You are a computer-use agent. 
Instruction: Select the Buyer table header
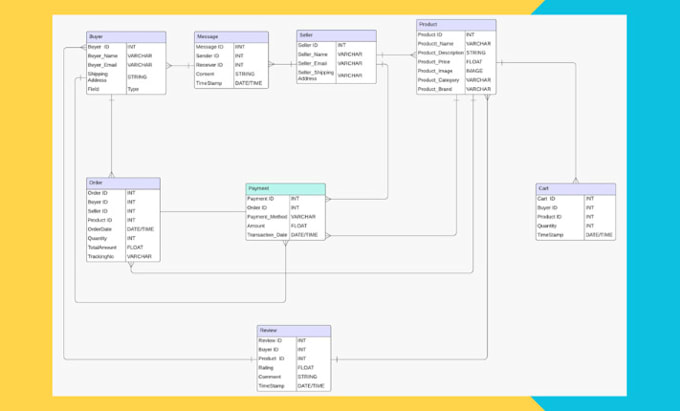pyautogui.click(x=126, y=37)
